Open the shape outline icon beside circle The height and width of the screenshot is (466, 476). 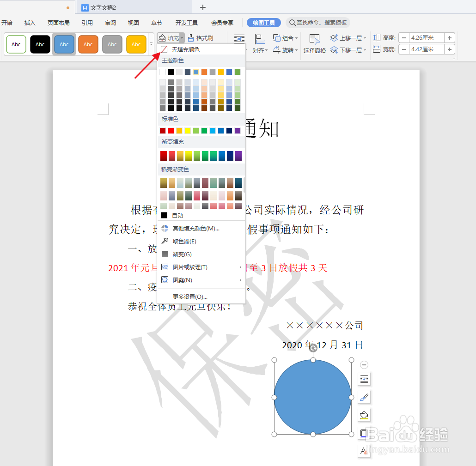click(x=364, y=415)
